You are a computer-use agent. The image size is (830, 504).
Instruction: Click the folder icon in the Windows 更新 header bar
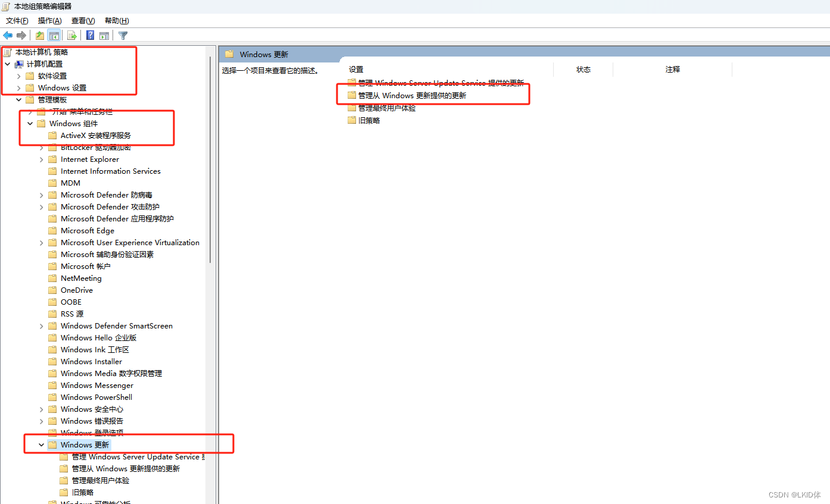(229, 54)
